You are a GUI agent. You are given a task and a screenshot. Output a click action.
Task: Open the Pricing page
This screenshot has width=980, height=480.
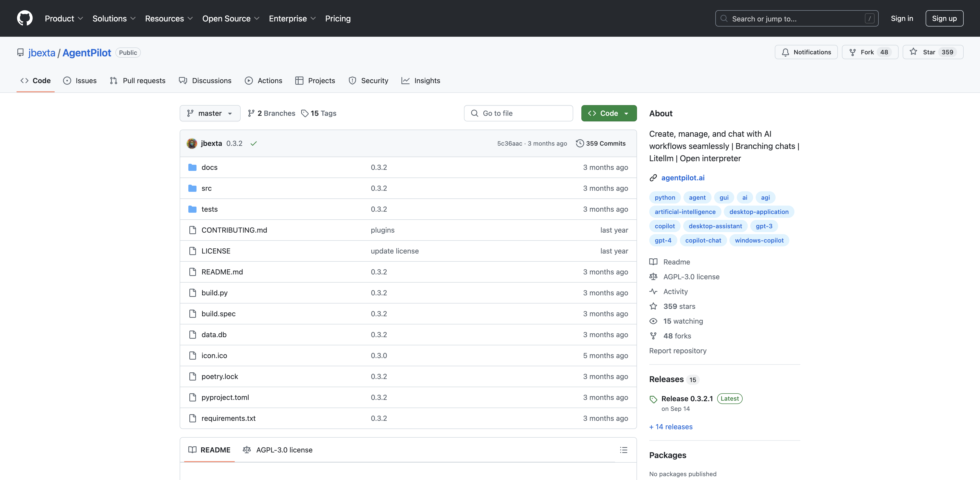[338, 19]
